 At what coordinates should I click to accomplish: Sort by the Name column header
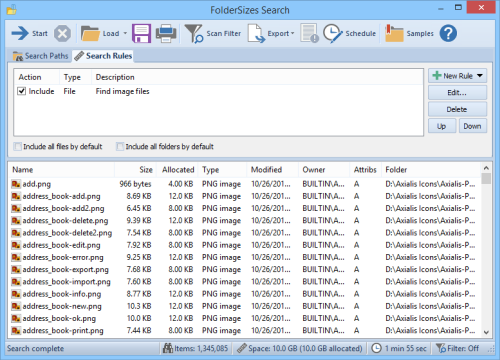tap(62, 170)
